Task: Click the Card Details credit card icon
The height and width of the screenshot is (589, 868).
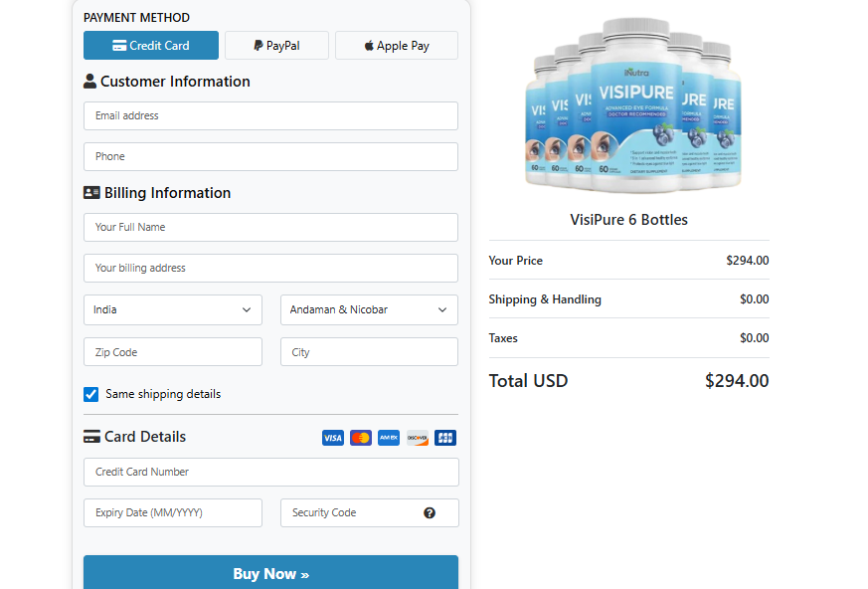Action: (x=91, y=437)
